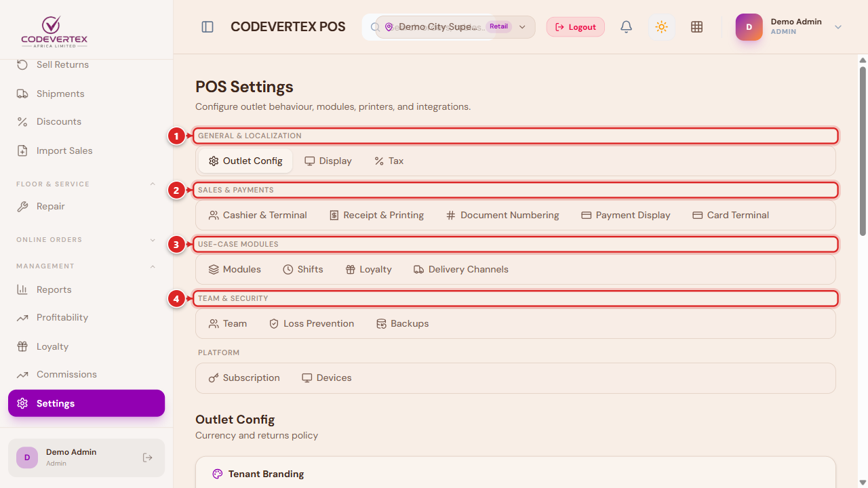The image size is (868, 488).
Task: Switch to the Display tab
Action: (328, 161)
